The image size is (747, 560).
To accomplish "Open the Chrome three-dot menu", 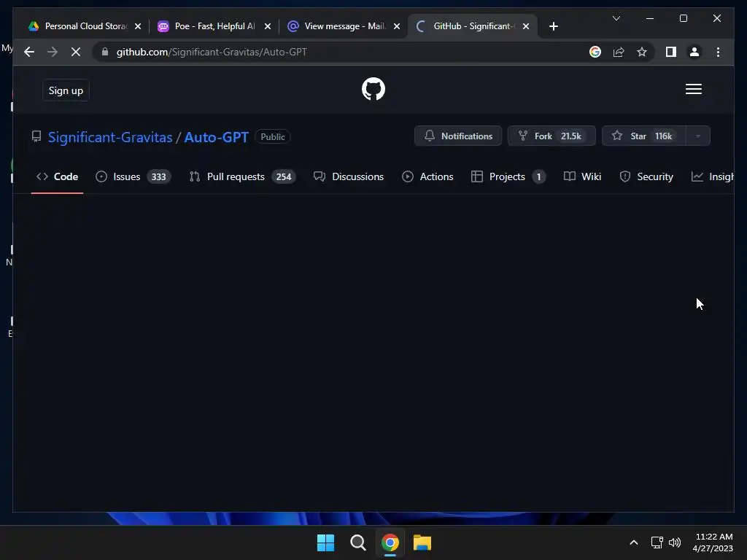I will [x=718, y=52].
